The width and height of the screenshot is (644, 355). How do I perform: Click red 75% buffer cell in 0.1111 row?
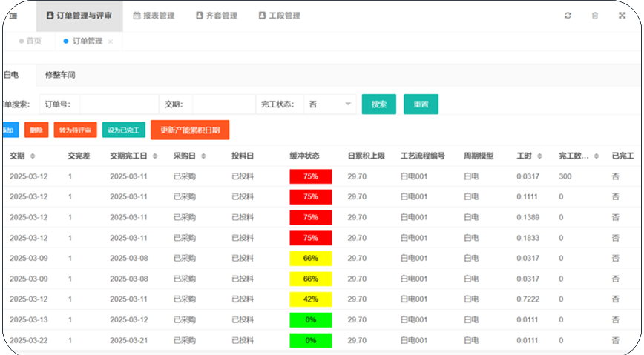pyautogui.click(x=310, y=197)
